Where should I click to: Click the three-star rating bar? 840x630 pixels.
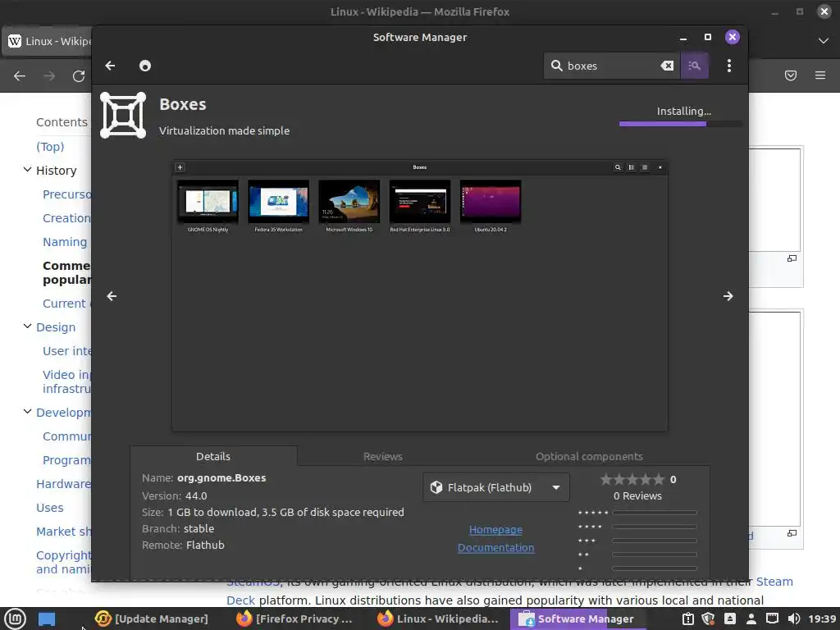tap(654, 541)
